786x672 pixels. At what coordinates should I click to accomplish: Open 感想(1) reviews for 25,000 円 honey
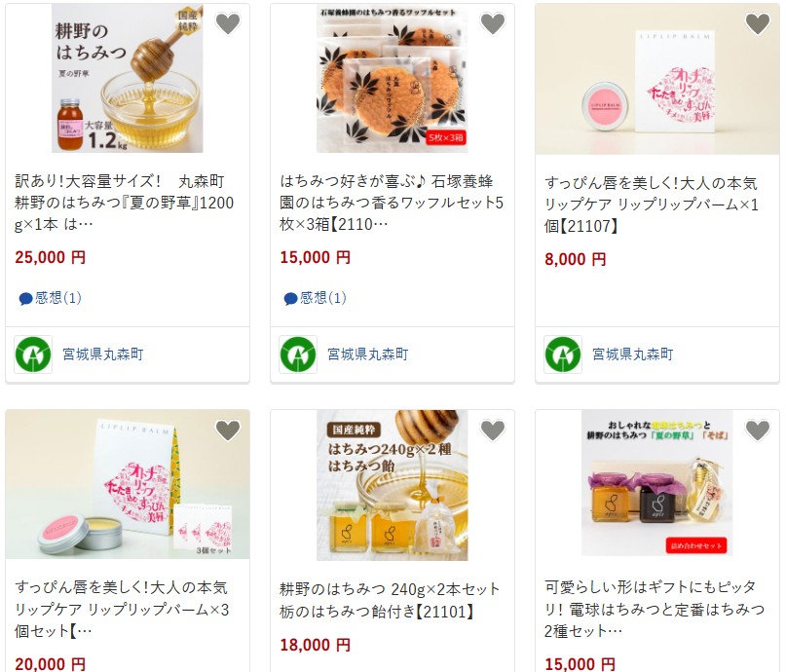50,298
